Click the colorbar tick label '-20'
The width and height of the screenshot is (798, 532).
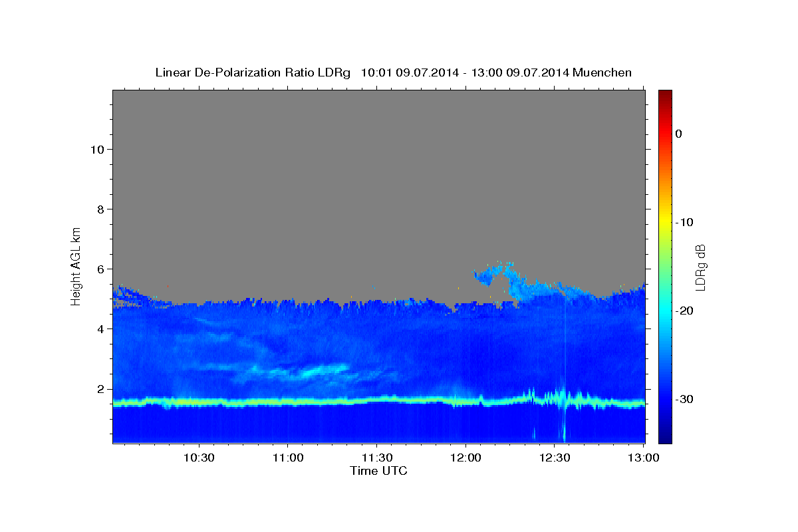point(685,311)
